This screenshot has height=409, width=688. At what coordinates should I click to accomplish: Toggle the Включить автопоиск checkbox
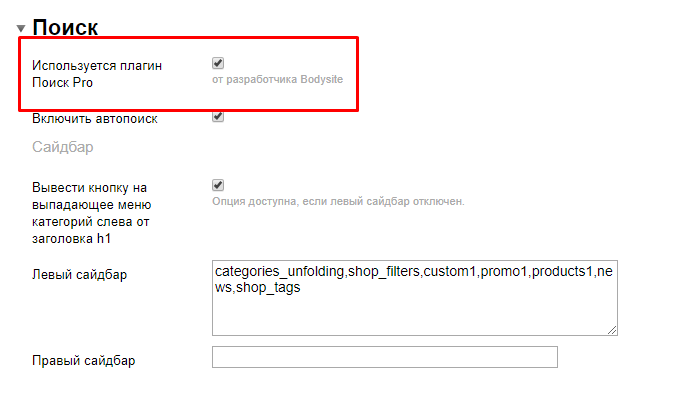click(218, 117)
